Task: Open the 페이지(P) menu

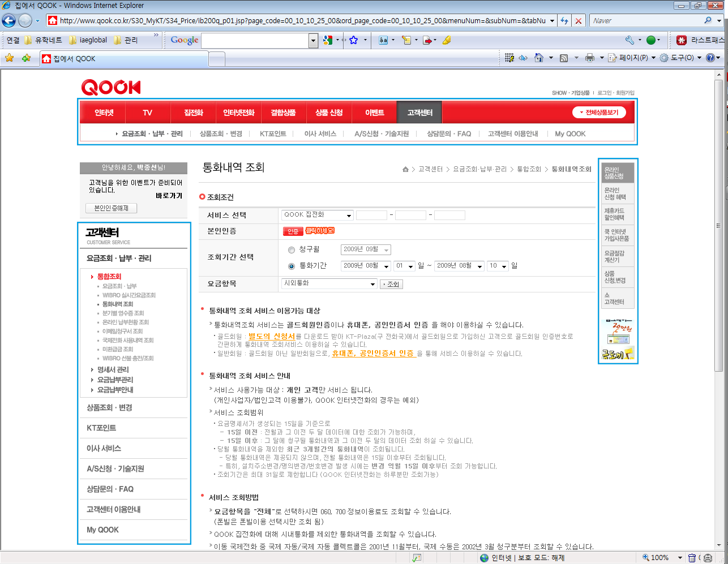Action: pyautogui.click(x=633, y=58)
